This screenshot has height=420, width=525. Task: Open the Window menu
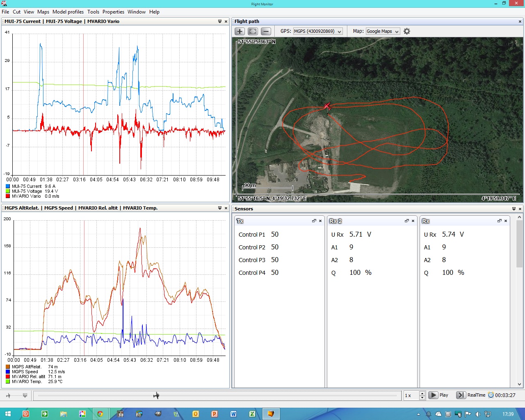137,12
